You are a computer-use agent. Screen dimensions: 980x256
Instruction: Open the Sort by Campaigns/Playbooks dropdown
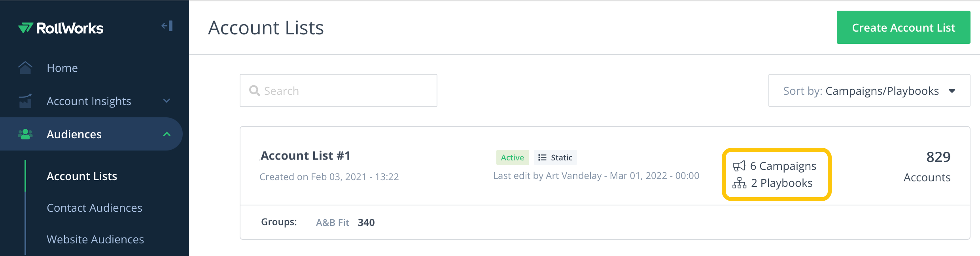tap(869, 90)
